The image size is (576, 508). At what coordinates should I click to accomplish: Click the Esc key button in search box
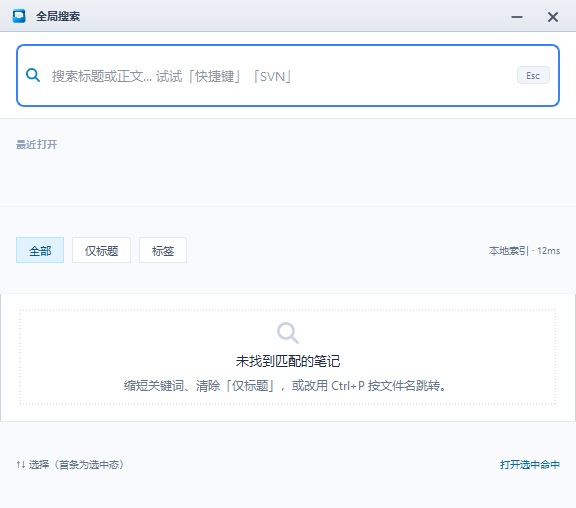(x=533, y=75)
